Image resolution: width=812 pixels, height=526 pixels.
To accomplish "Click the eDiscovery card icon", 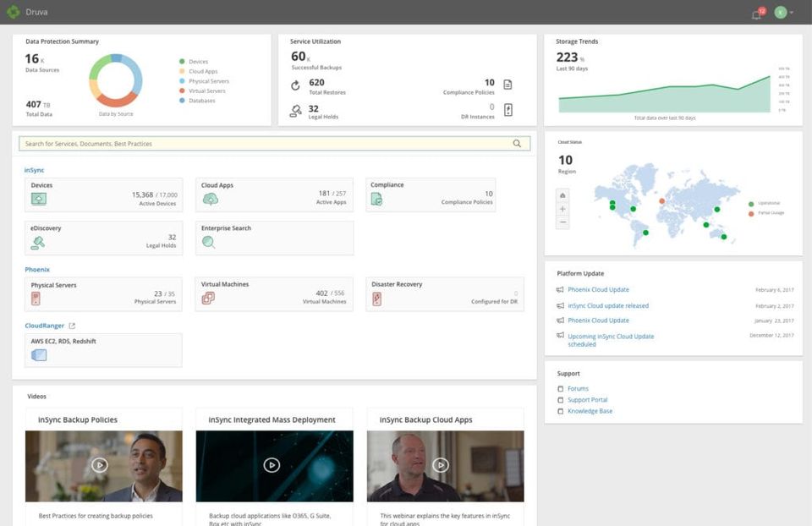I will (38, 243).
